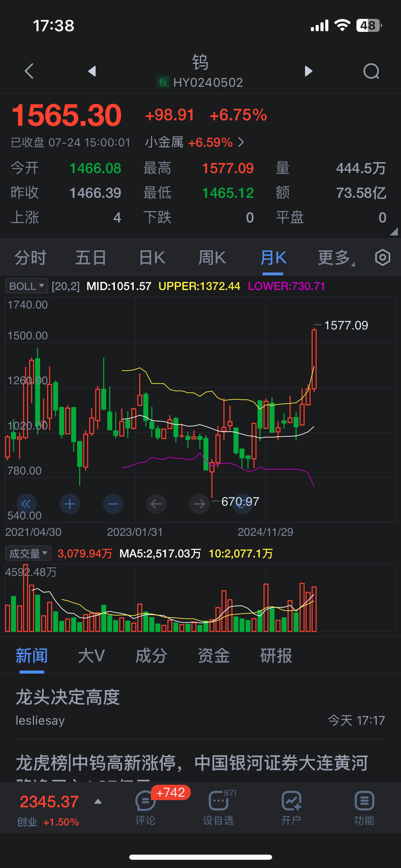401x868 pixels.
Task: Expand index ticker arrow beside 2345.37
Action: (98, 801)
